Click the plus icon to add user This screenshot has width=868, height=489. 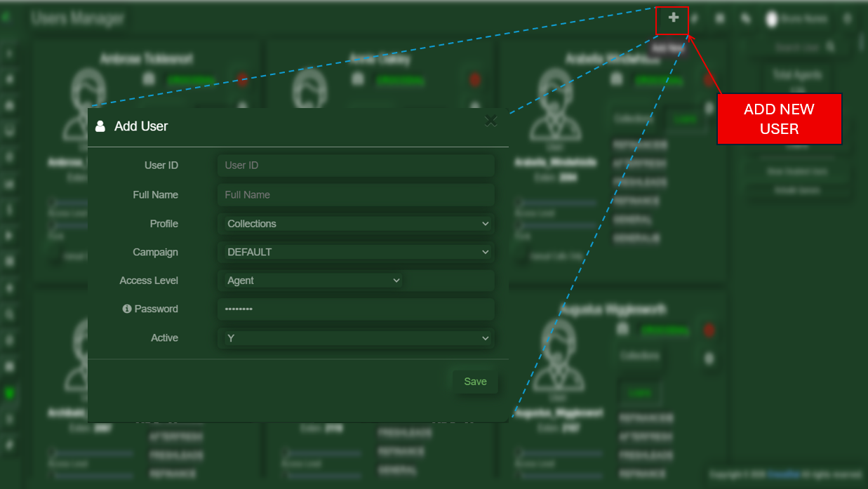click(673, 18)
